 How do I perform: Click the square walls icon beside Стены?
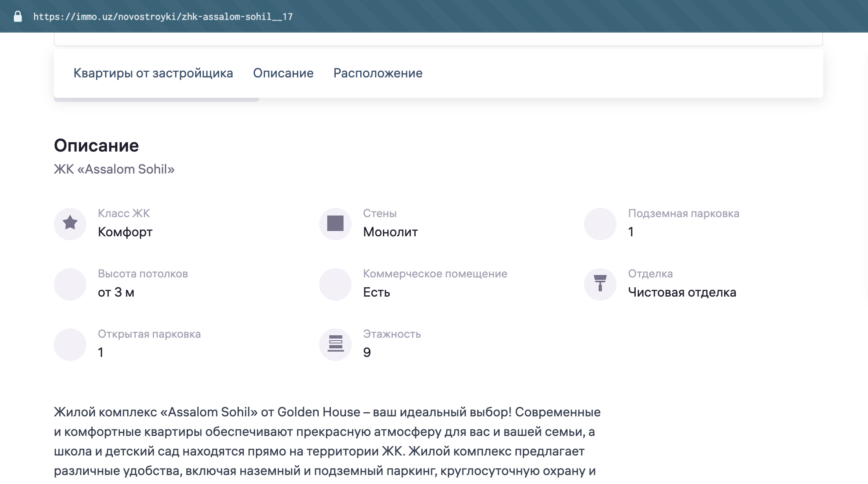click(335, 223)
